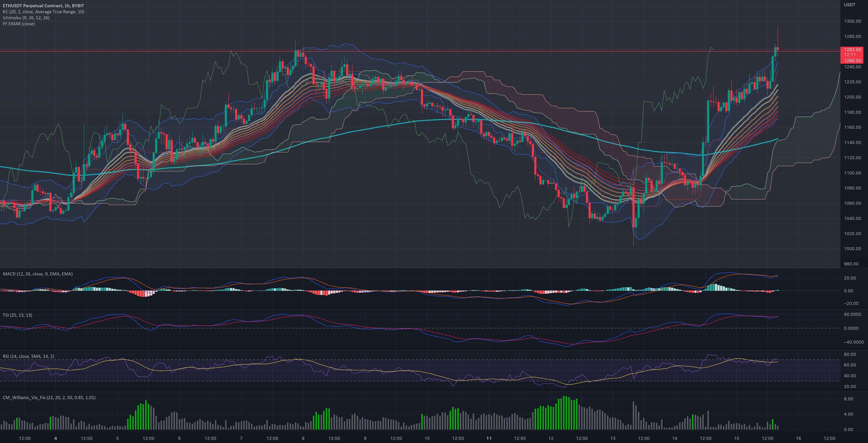Click the red 1262.50 current price tag
Viewport: 868px width, 443px height.
[x=852, y=50]
